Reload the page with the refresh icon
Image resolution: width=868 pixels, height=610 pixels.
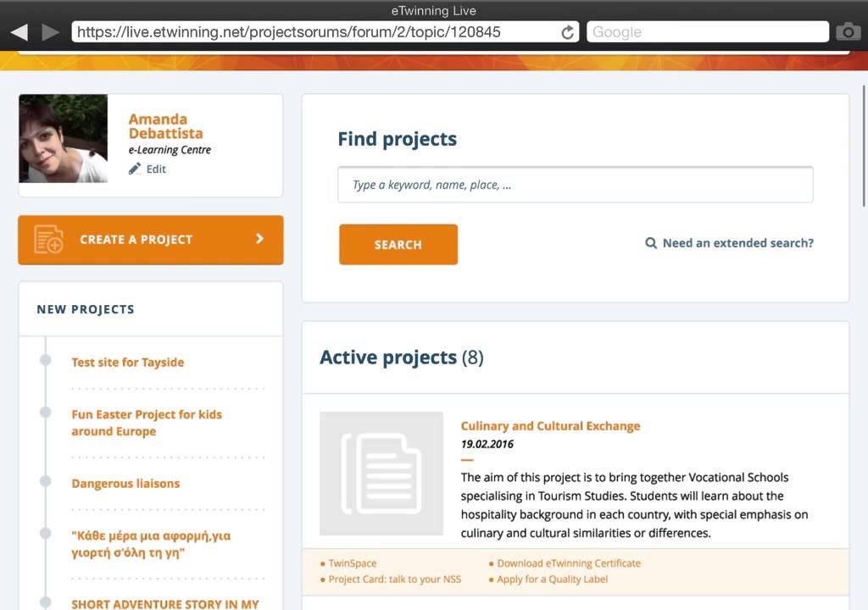coord(567,32)
